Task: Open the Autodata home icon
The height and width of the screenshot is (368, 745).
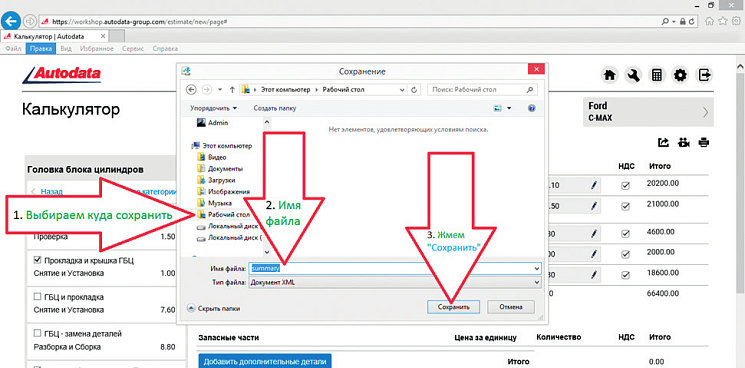Action: tap(609, 75)
